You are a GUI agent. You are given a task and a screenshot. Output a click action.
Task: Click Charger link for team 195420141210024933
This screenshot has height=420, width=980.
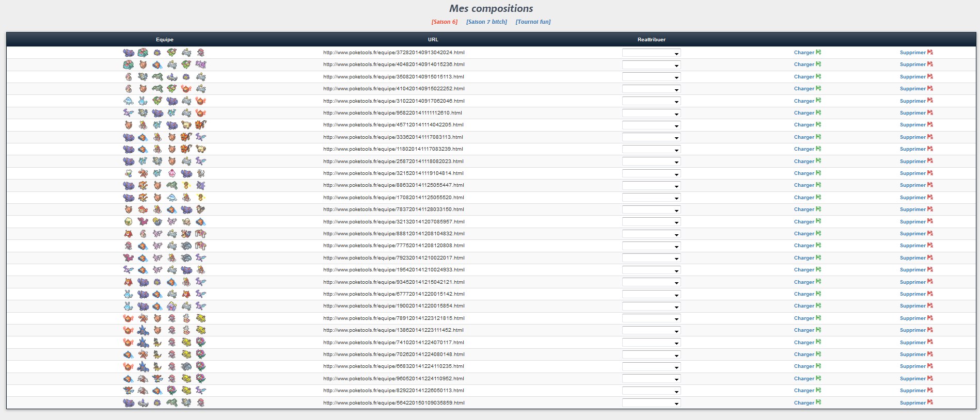tap(804, 270)
